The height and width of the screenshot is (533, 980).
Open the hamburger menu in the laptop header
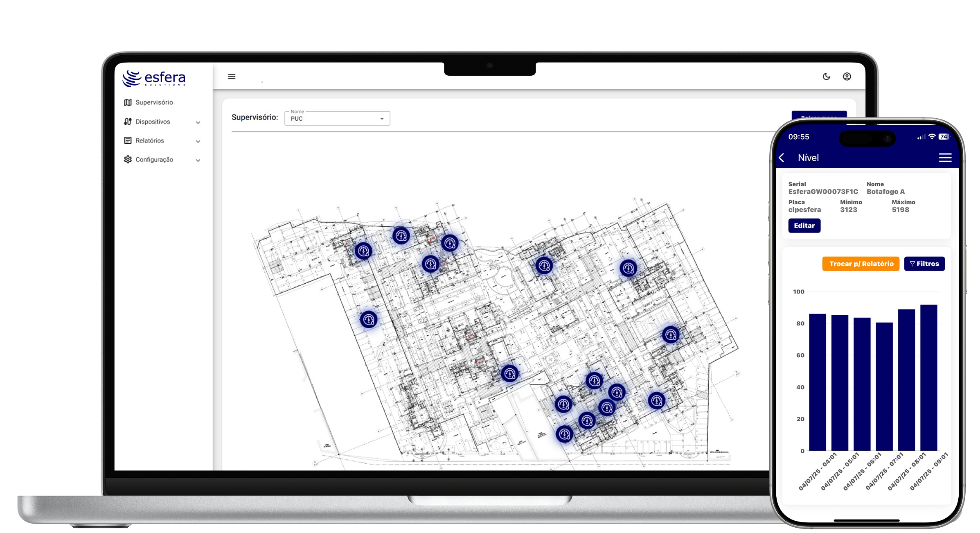[232, 77]
